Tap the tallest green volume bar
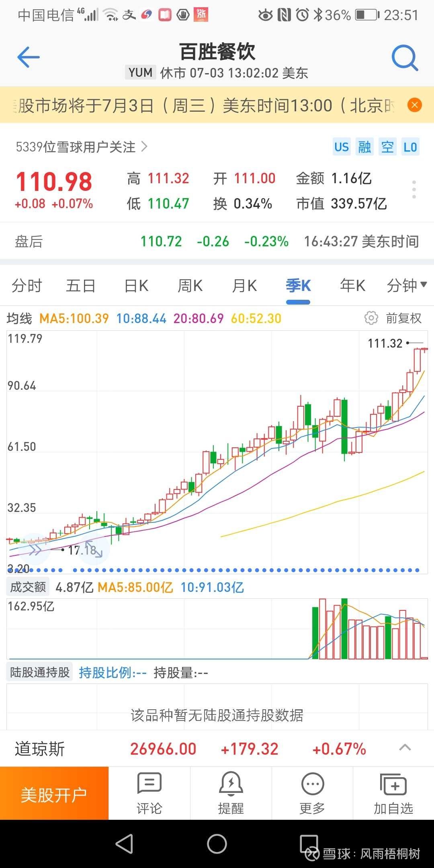The image size is (434, 868). (344, 629)
